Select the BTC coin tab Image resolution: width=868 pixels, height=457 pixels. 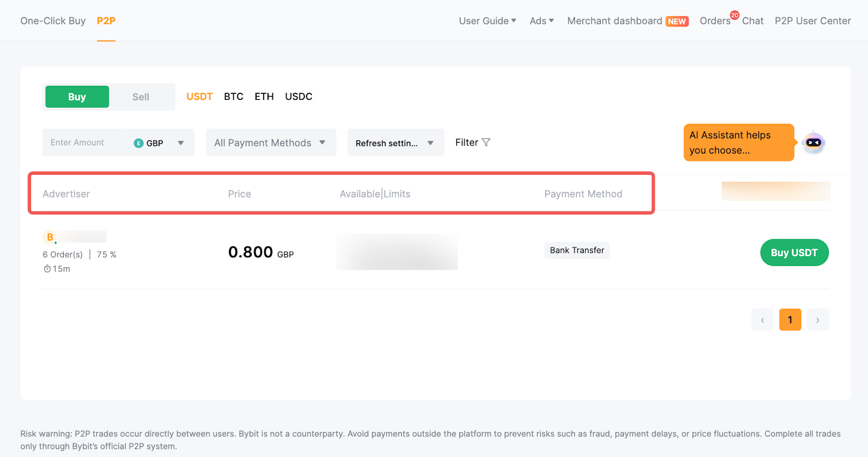pos(233,97)
